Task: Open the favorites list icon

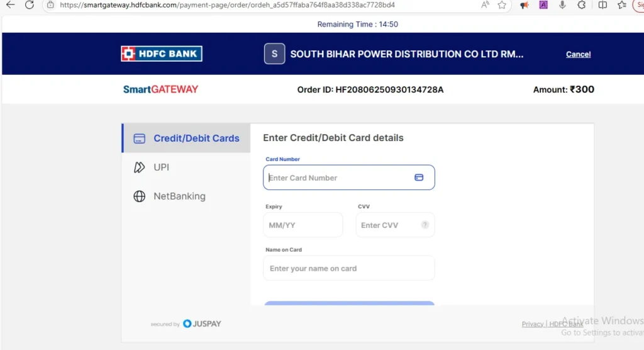Action: (622, 5)
